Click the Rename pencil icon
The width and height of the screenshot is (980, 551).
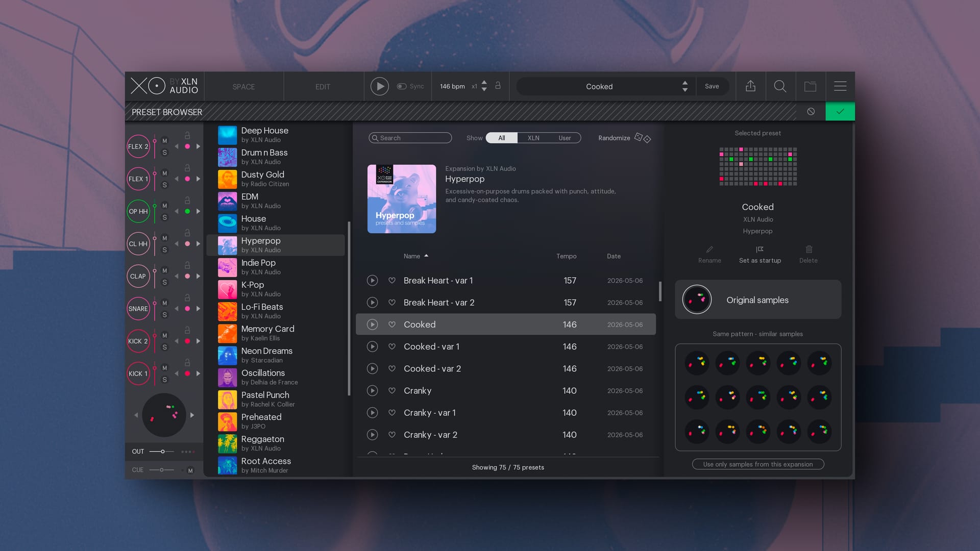click(709, 249)
